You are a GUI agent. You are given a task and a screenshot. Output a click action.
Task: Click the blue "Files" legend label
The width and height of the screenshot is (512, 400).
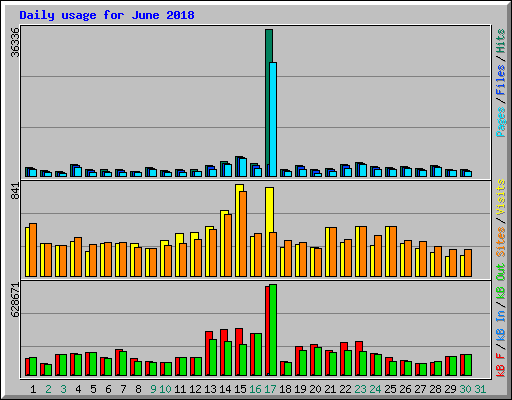pyautogui.click(x=501, y=79)
